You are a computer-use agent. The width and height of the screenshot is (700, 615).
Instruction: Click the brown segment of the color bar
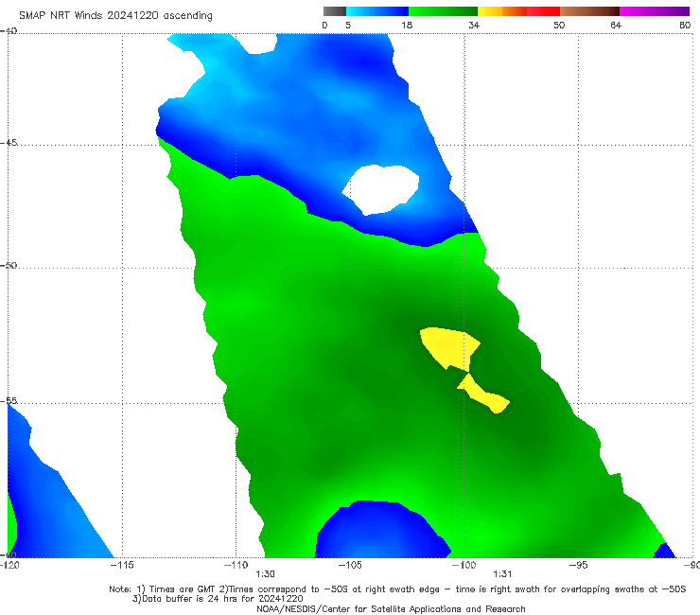[x=589, y=11]
